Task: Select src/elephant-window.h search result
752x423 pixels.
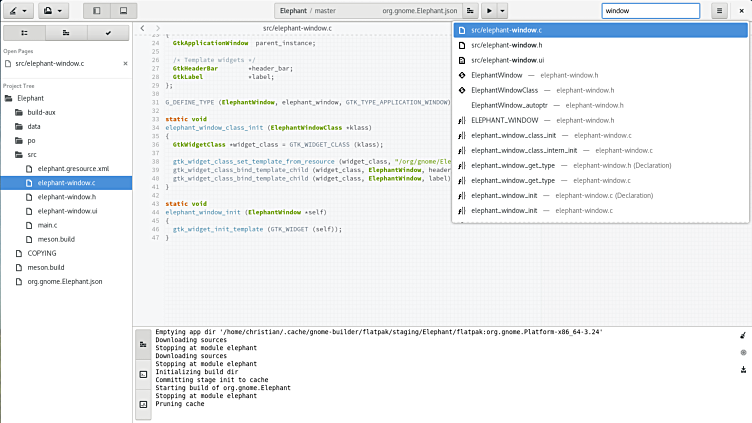Action: tap(506, 45)
